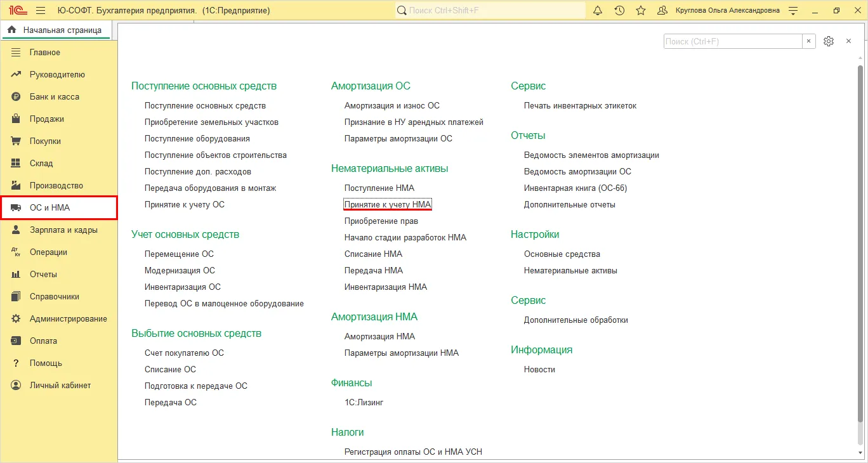The width and height of the screenshot is (868, 463).
Task: Open Списание ОС
Action: (170, 370)
